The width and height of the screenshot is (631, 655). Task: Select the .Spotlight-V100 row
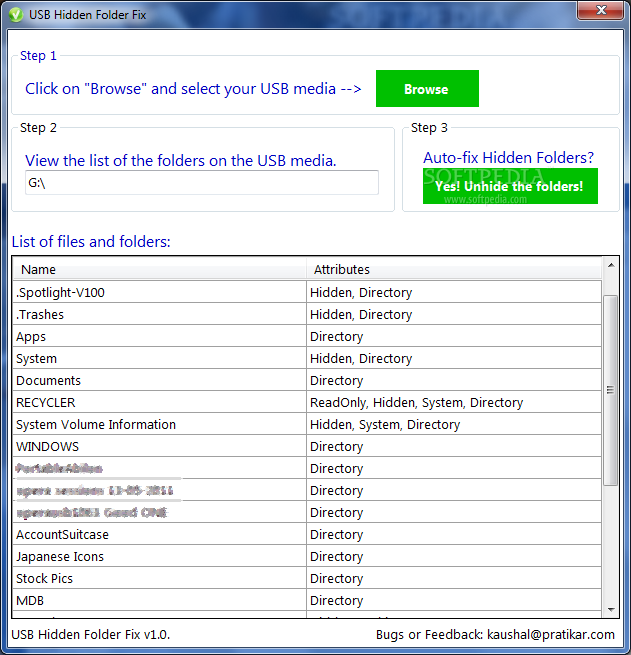pyautogui.click(x=307, y=292)
